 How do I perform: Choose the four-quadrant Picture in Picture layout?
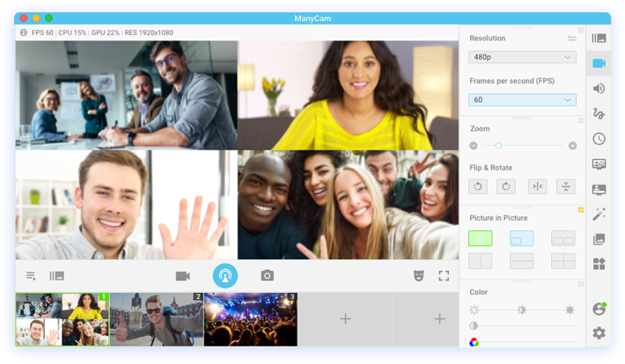point(562,261)
